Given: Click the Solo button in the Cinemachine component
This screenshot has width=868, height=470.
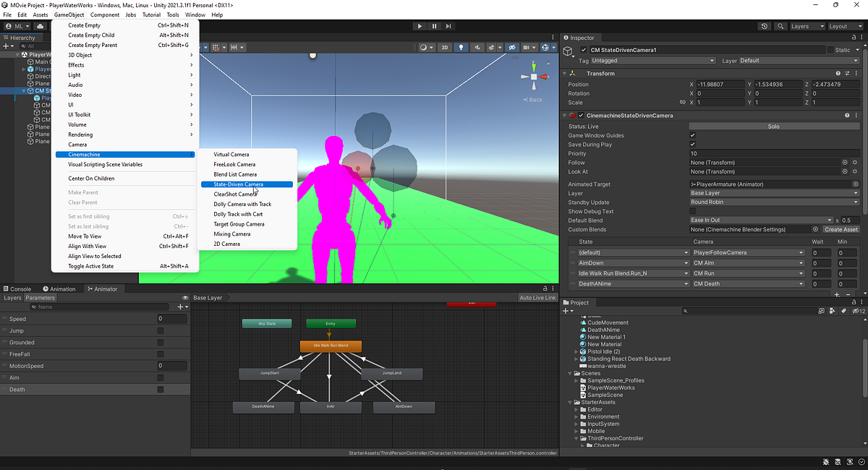Looking at the screenshot, I should (774, 127).
